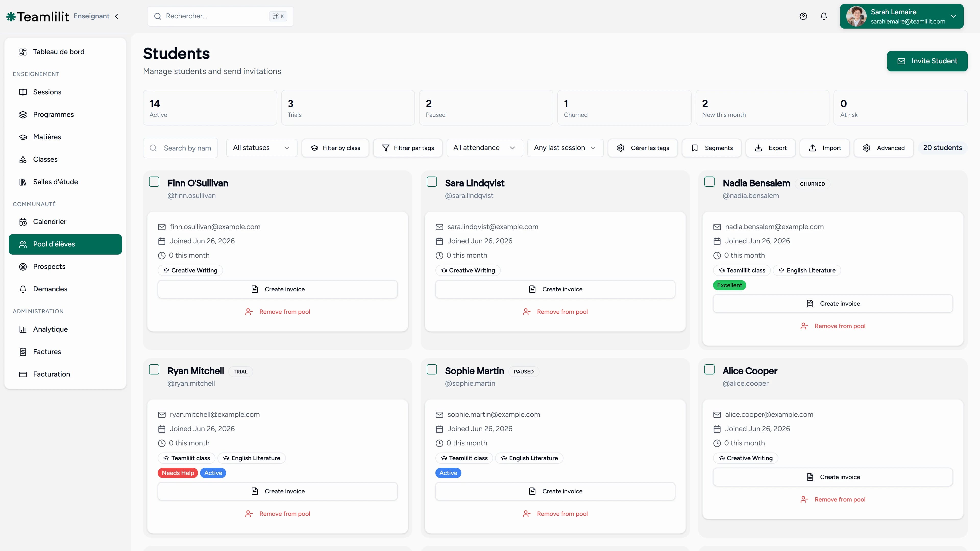Open the notifications bell
The image size is (980, 551).
click(x=824, y=16)
